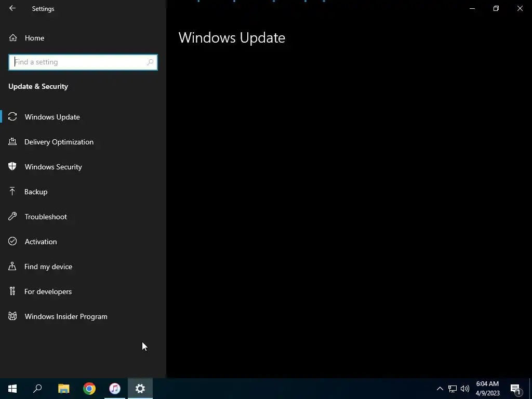The image size is (532, 399).
Task: Open iTunes from the taskbar
Action: [115, 389]
